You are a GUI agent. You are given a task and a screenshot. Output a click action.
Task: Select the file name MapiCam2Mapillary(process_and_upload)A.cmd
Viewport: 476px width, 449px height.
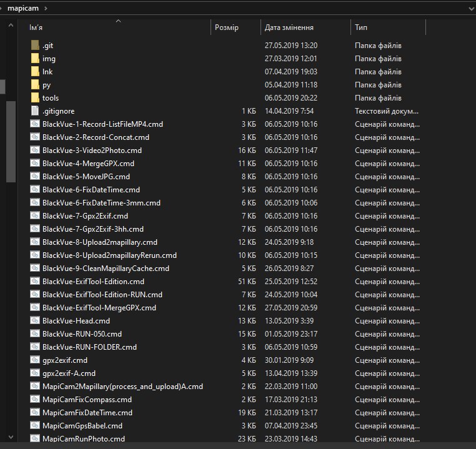click(x=122, y=386)
